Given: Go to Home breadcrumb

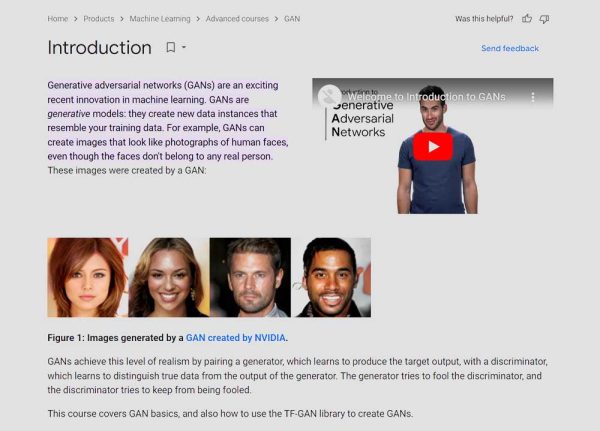Looking at the screenshot, I should (57, 19).
